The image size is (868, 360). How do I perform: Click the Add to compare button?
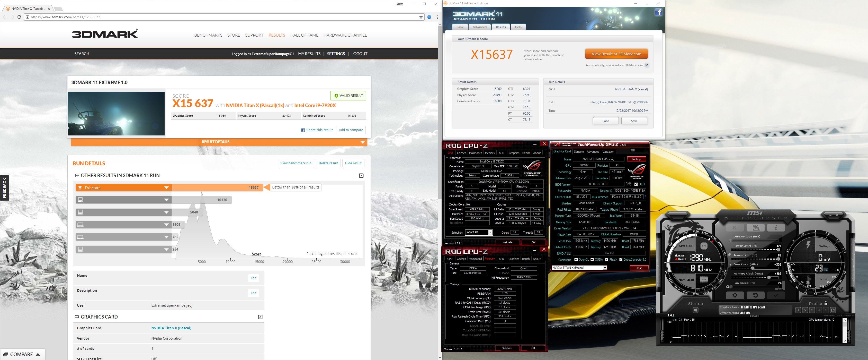(351, 130)
